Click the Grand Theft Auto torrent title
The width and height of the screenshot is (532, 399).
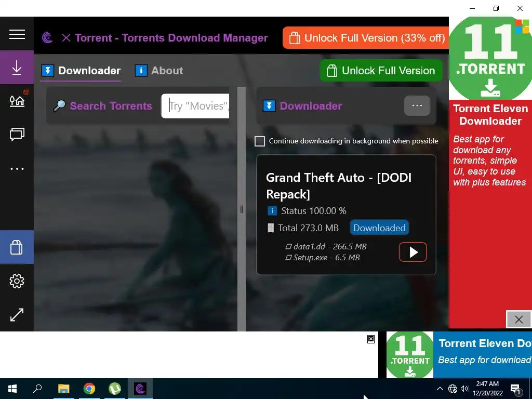tap(339, 185)
